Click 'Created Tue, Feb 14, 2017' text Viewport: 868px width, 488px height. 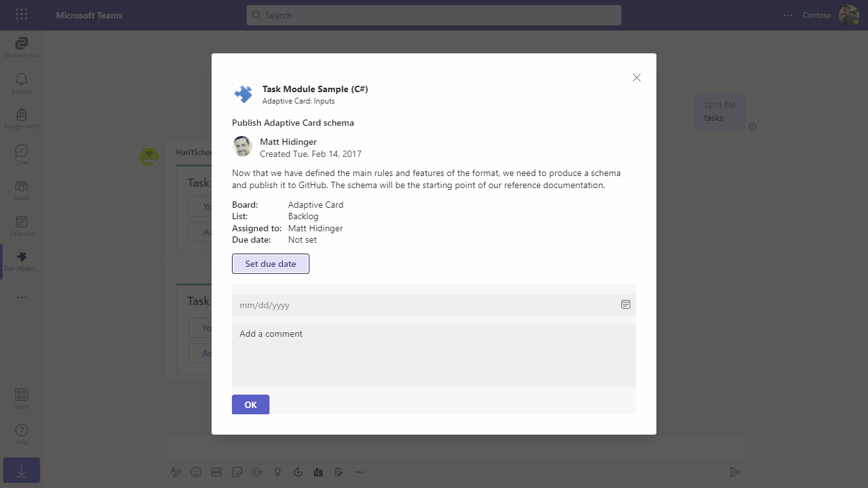tap(311, 154)
